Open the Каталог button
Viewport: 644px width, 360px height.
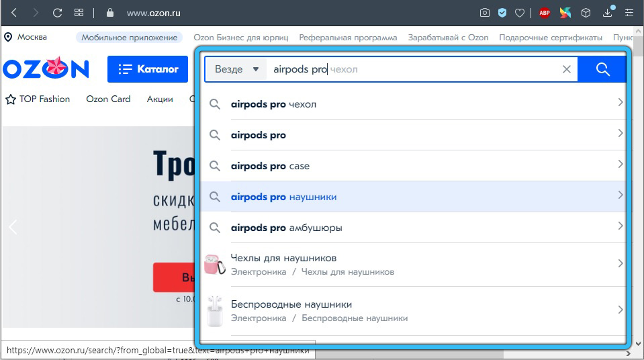148,69
